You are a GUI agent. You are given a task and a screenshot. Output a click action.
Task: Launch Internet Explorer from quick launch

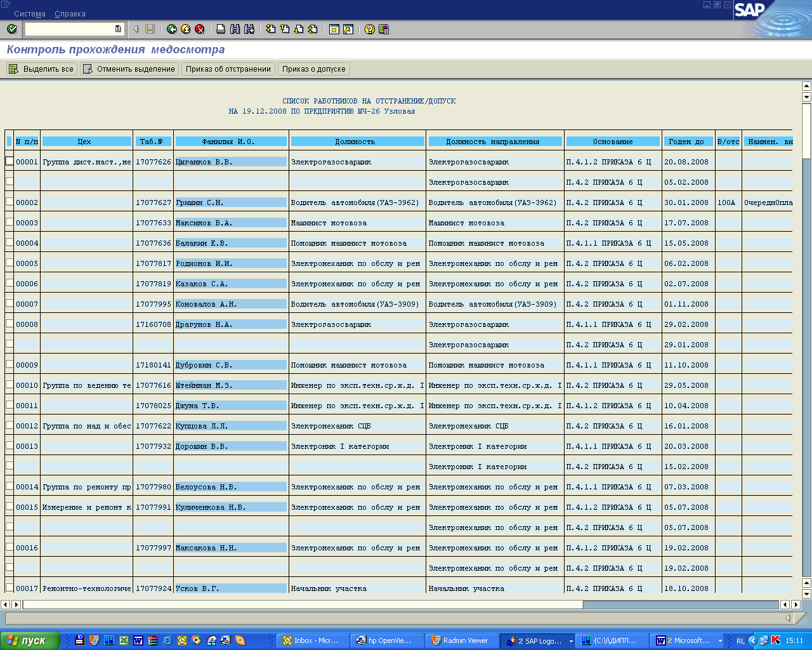167,640
